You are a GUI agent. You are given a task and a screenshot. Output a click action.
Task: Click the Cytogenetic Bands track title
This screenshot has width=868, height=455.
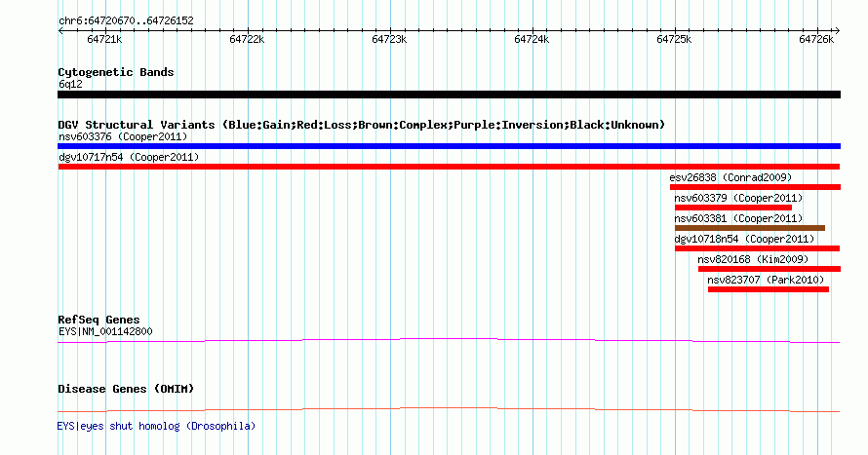(x=116, y=72)
